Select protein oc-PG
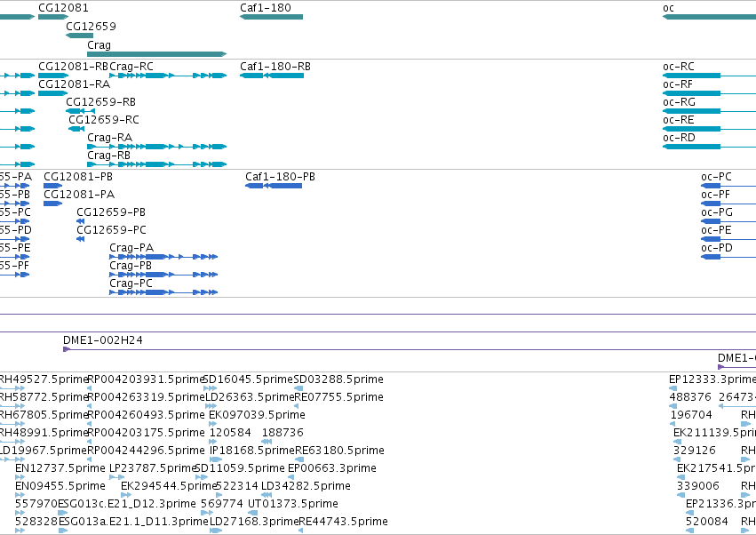This screenshot has width=756, height=535. pos(728,221)
